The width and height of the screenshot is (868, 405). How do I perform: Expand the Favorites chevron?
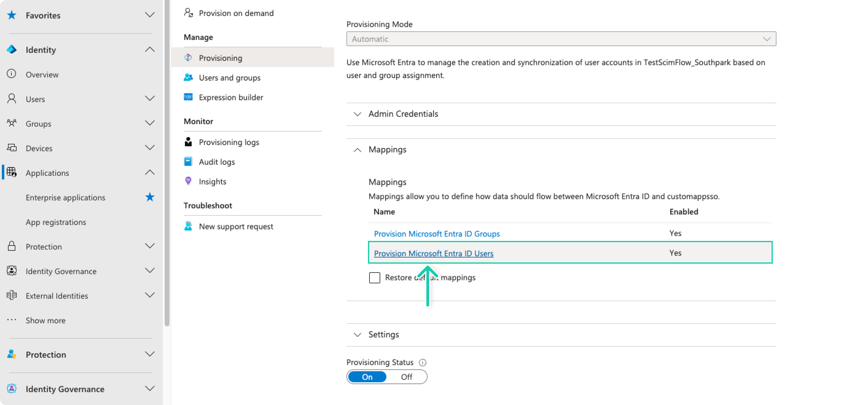pos(150,15)
